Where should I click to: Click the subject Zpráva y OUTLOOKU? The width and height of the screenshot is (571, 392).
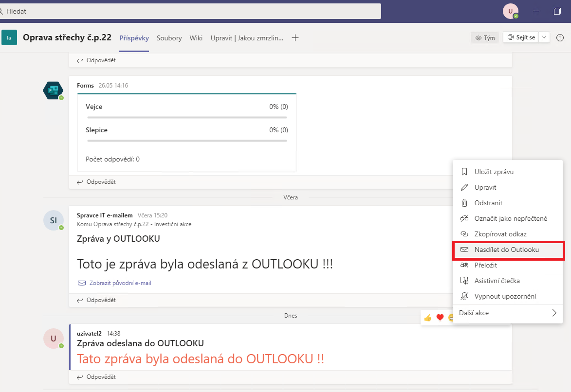click(118, 239)
